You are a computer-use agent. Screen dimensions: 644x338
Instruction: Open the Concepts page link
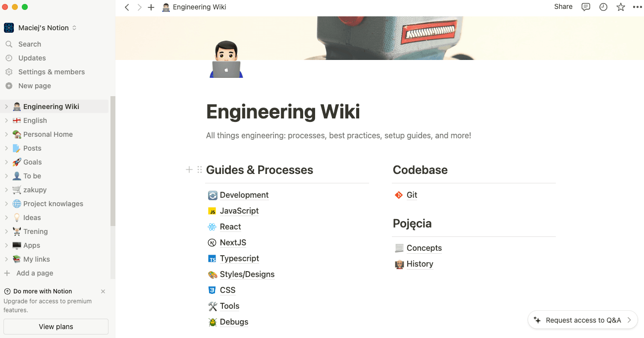[x=424, y=248]
